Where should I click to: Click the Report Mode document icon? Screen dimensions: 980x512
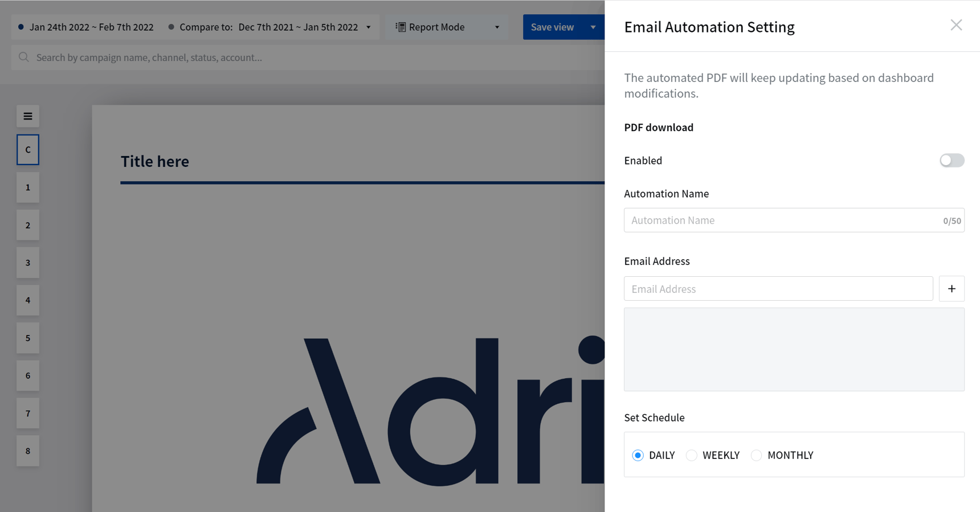coord(401,27)
